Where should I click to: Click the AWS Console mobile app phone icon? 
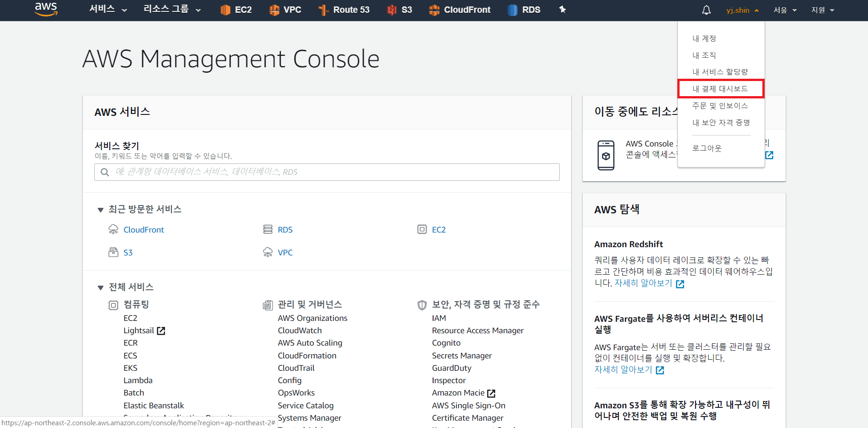click(x=606, y=155)
